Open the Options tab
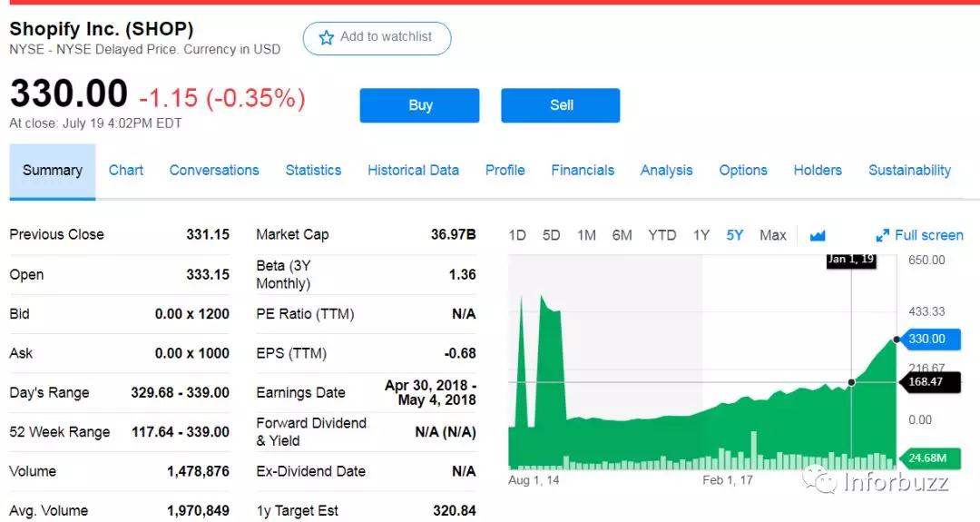This screenshot has height=522, width=980. coord(743,171)
